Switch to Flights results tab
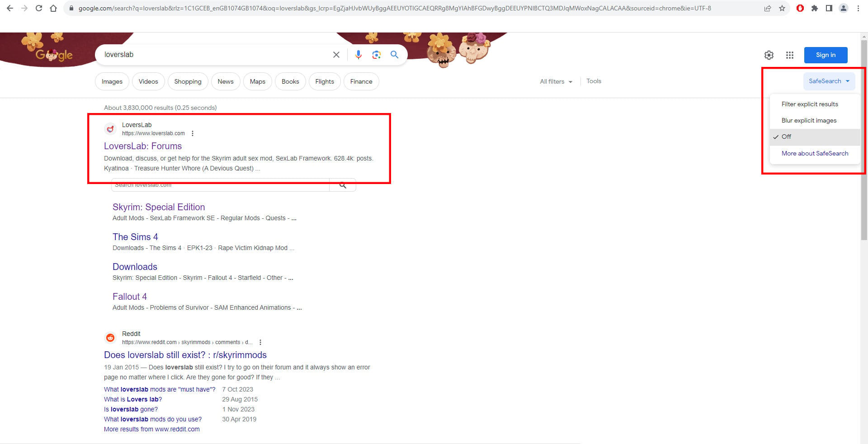This screenshot has width=868, height=444. coord(325,81)
